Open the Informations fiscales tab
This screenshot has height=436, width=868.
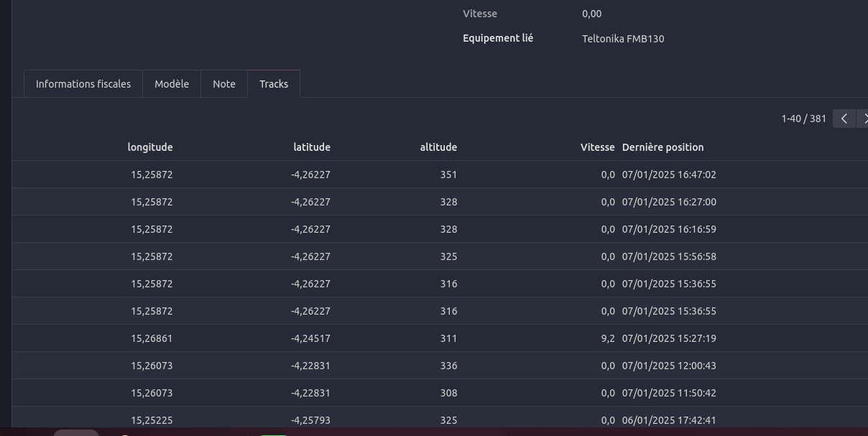(83, 84)
